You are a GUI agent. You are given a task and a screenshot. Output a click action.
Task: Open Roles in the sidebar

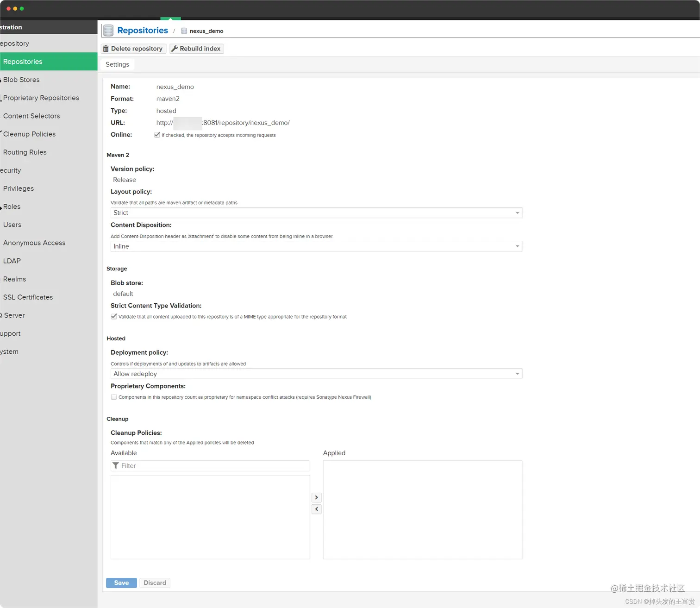coord(49,207)
